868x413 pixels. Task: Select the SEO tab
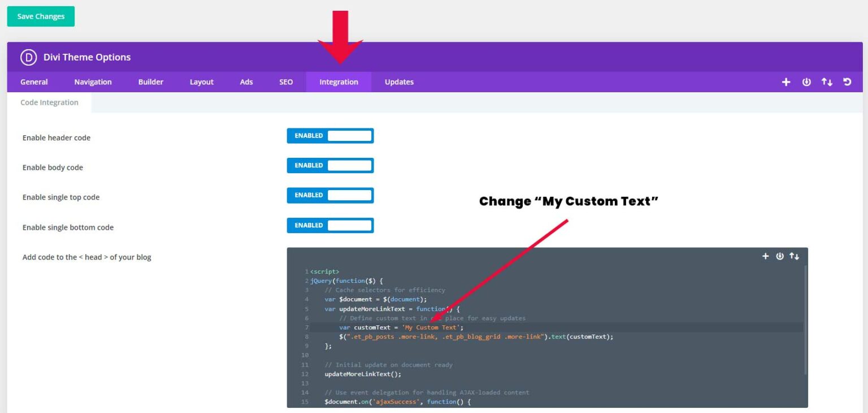click(x=285, y=81)
